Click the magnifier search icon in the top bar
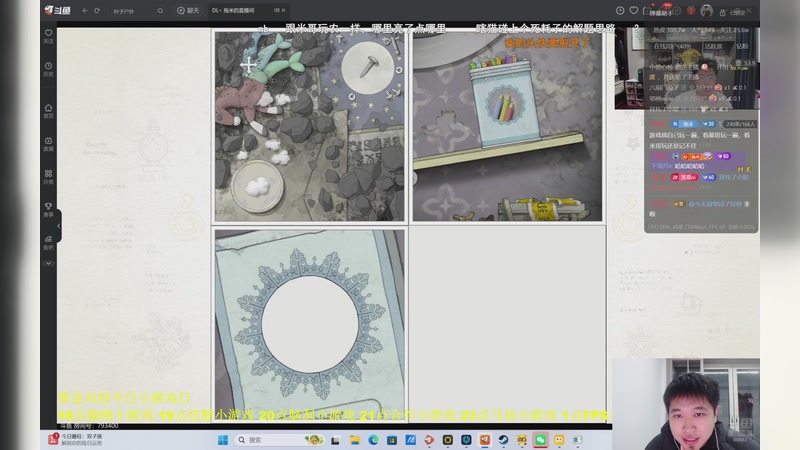The height and width of the screenshot is (450, 800). pyautogui.click(x=160, y=11)
